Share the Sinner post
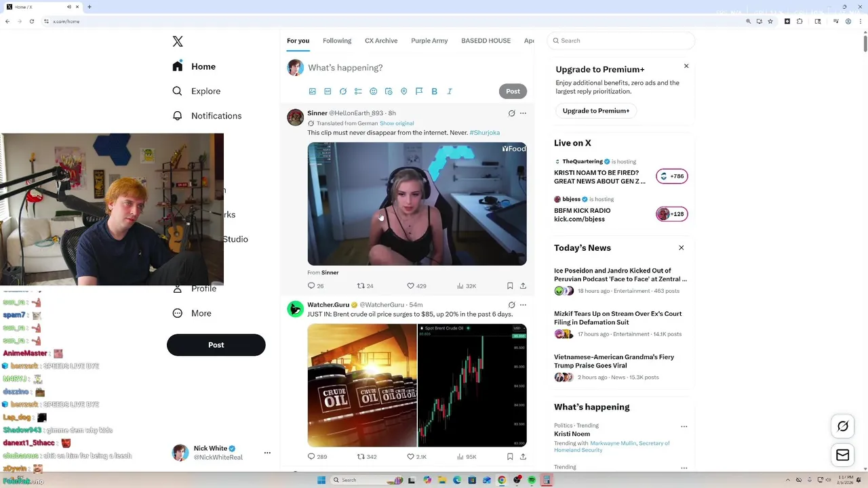The height and width of the screenshot is (488, 868). (523, 286)
